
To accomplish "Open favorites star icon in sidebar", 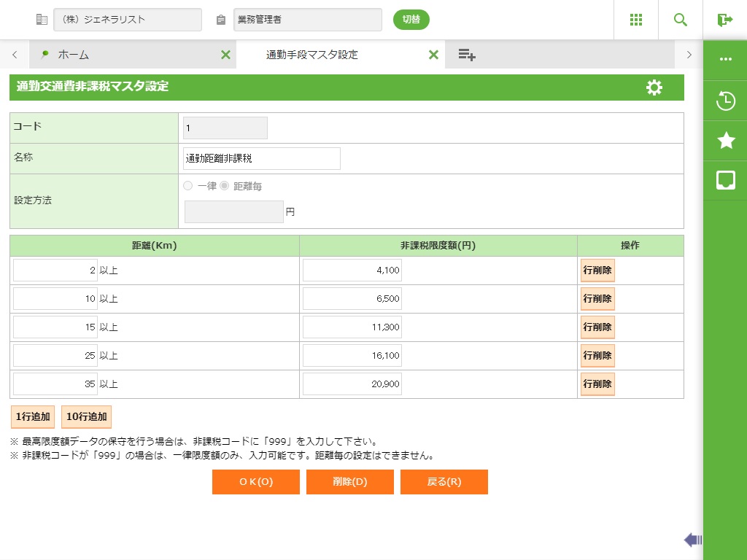I will click(x=725, y=140).
